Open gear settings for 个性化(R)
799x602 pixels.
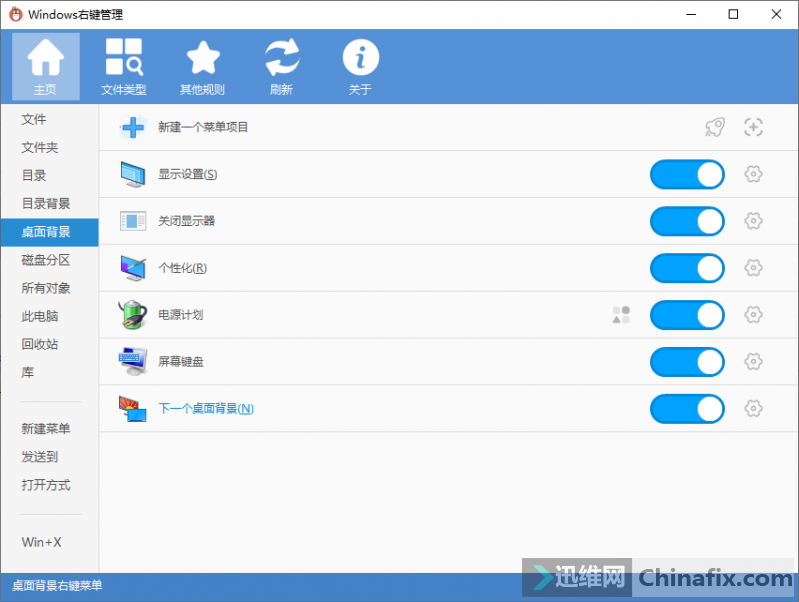tap(753, 268)
